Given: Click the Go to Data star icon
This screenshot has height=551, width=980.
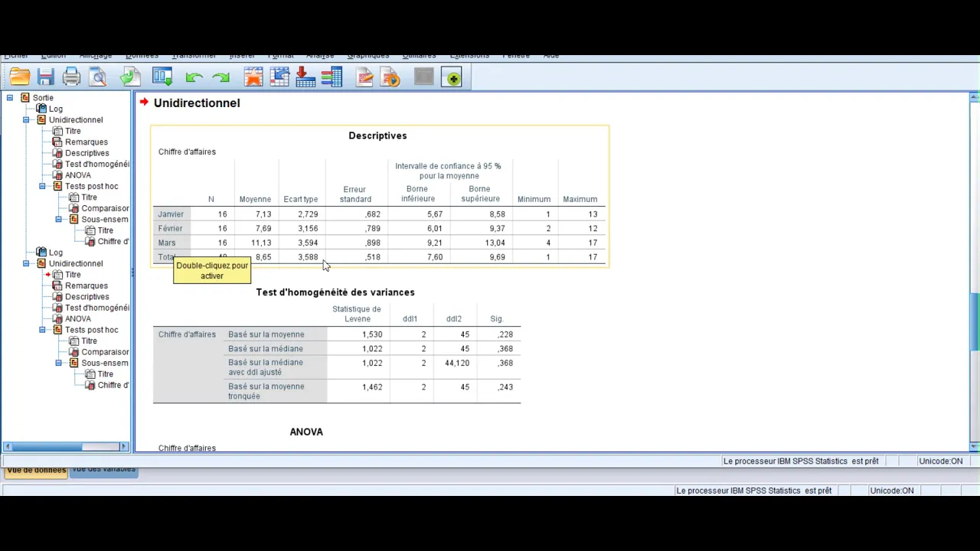Looking at the screenshot, I should 253,77.
